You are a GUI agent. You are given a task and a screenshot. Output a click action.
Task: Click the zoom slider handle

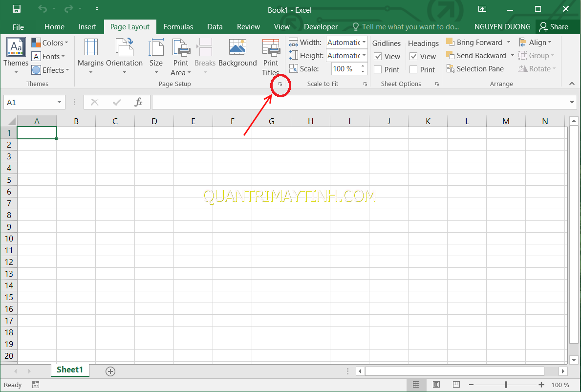click(x=506, y=385)
